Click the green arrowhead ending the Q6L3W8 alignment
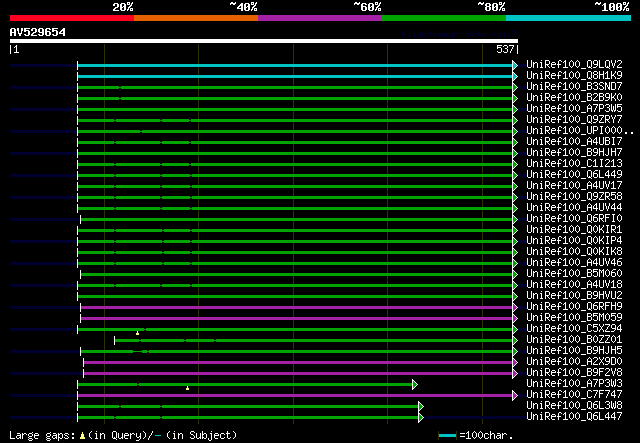Viewport: 640px width, 443px height. [x=421, y=407]
